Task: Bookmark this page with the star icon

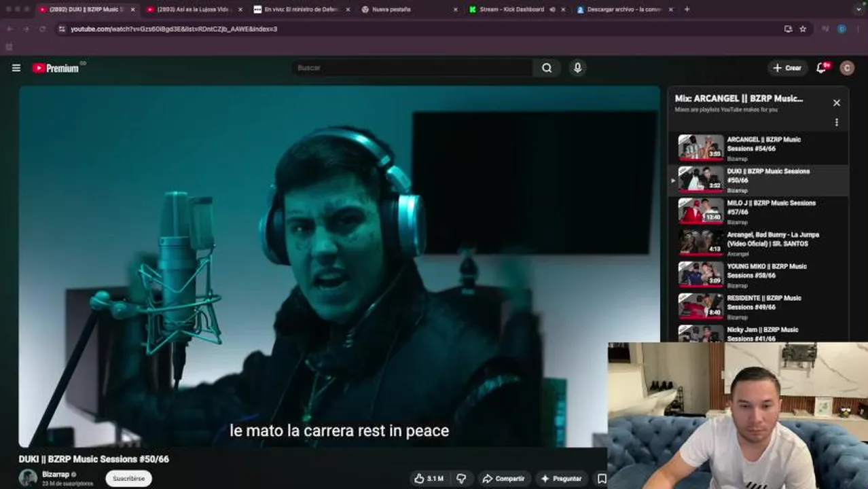Action: 803,29
